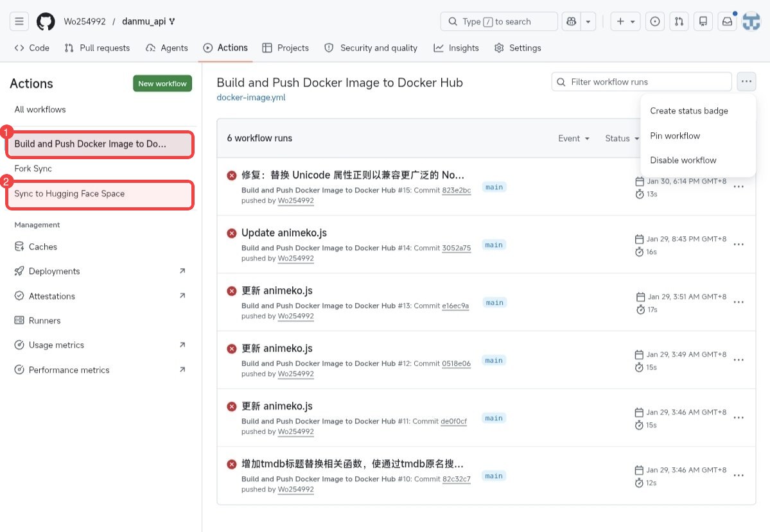Toggle the workflow options ellipsis button
This screenshot has width=770, height=532.
tap(746, 82)
